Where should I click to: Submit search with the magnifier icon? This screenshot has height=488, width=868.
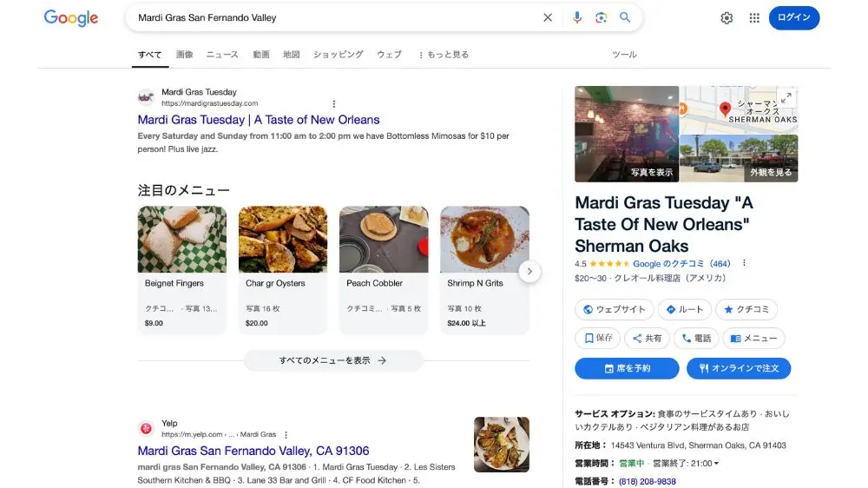point(625,17)
